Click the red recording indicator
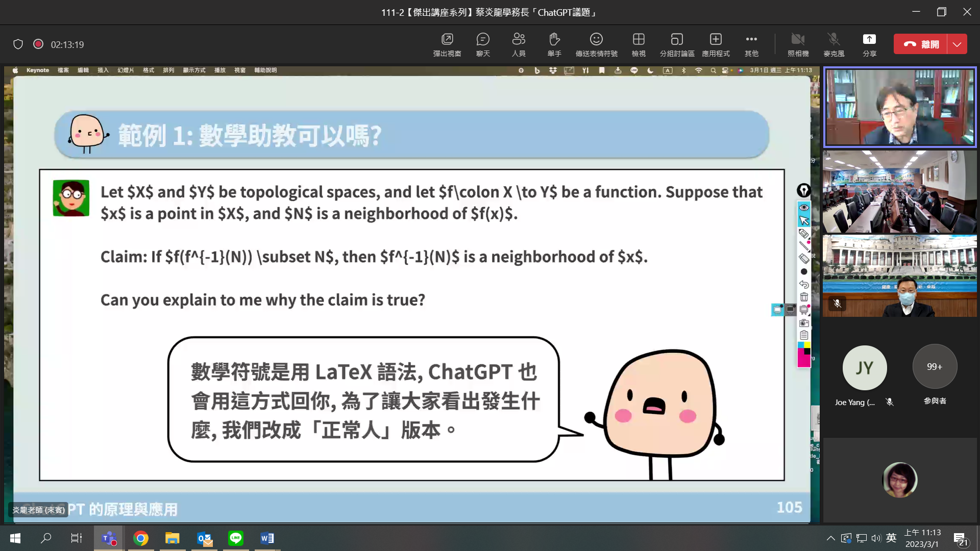Screen dimensions: 980x551 pos(38,44)
